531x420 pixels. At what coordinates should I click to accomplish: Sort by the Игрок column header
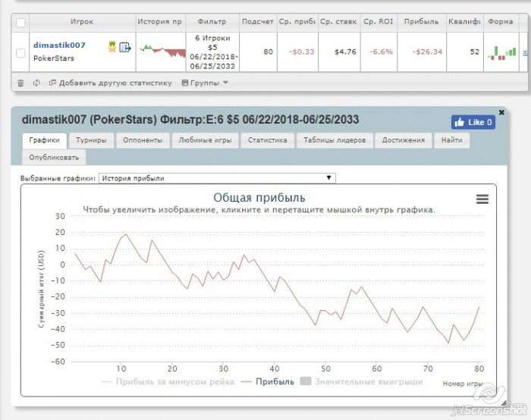pos(82,22)
